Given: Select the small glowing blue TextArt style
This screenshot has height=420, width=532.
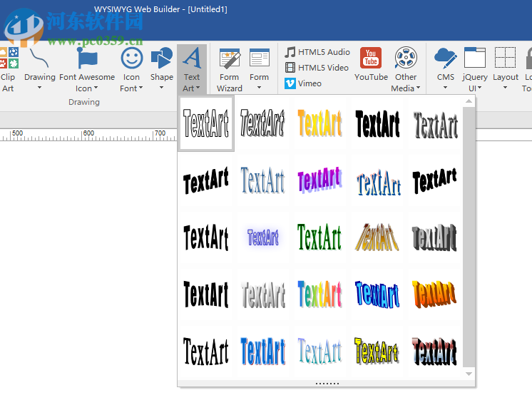Looking at the screenshot, I should coord(263,237).
